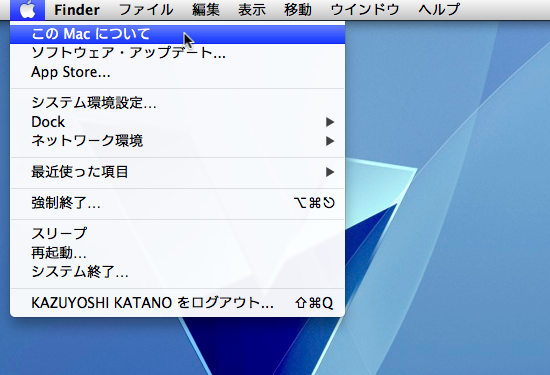Image resolution: width=550 pixels, height=375 pixels.
Task: Choose 強制終了… menu item
Action: [177, 203]
